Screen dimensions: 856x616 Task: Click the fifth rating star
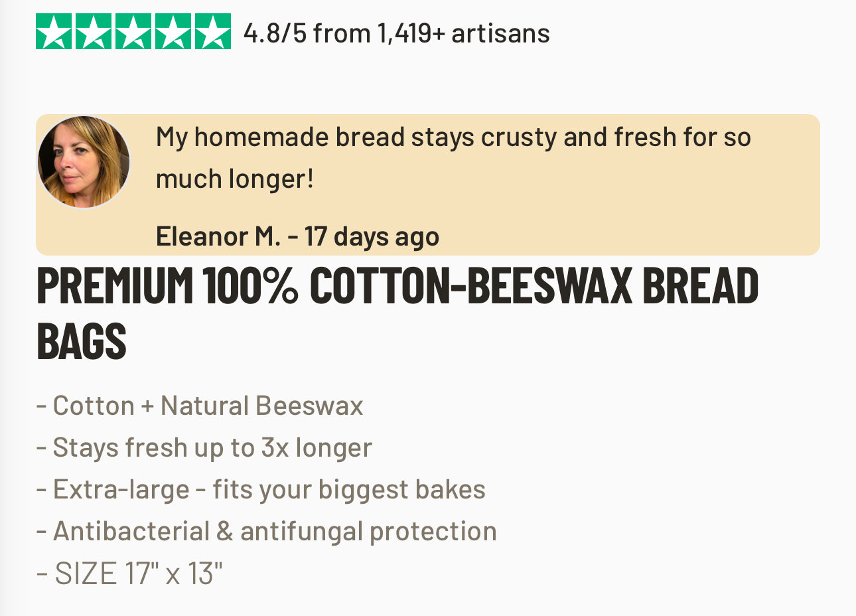coord(213,32)
